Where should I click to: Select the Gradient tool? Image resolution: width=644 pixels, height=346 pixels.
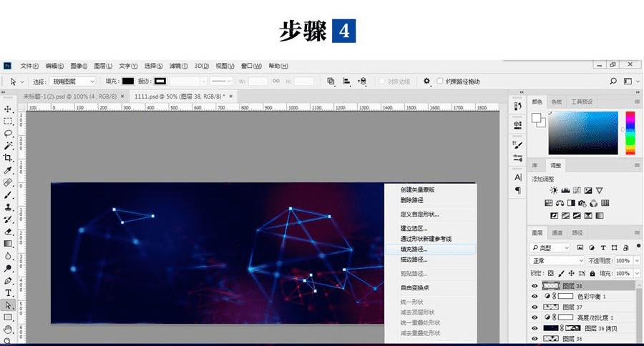coord(8,243)
